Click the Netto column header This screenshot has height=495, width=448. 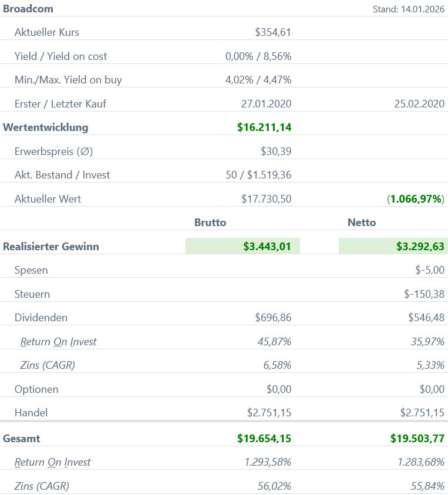(362, 223)
